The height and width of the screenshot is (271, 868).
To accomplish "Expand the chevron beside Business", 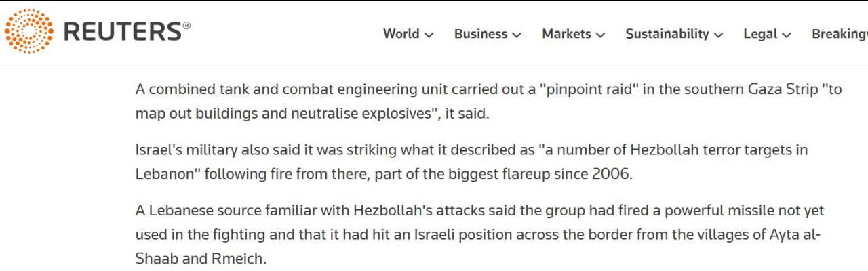I will point(517,35).
